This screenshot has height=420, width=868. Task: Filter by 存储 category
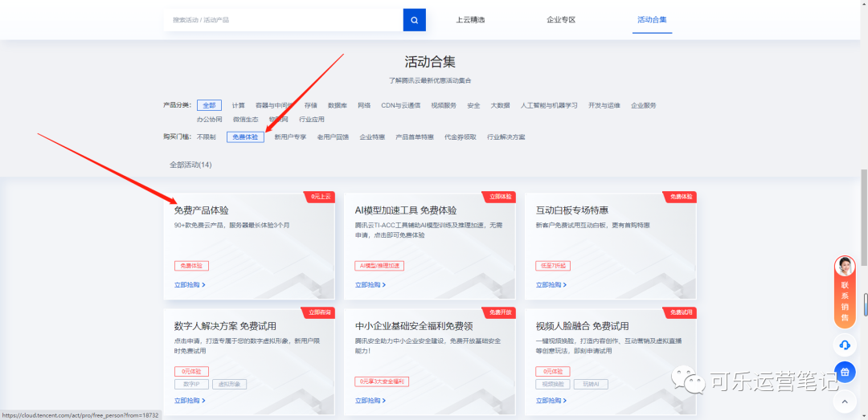(x=310, y=105)
